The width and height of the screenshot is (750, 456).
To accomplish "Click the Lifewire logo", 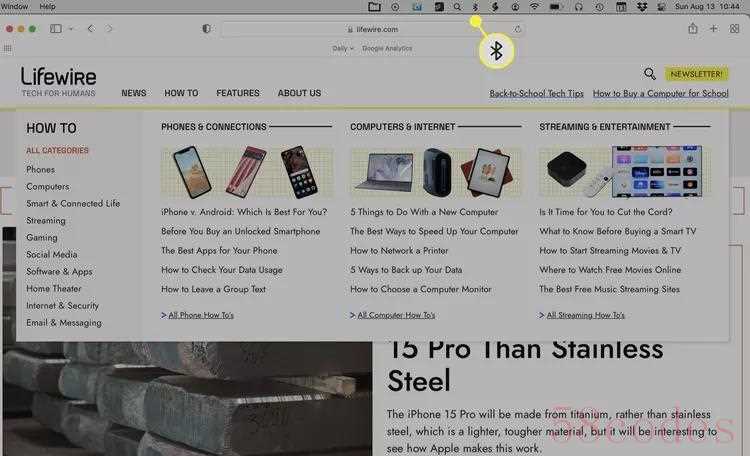I will pos(58,81).
